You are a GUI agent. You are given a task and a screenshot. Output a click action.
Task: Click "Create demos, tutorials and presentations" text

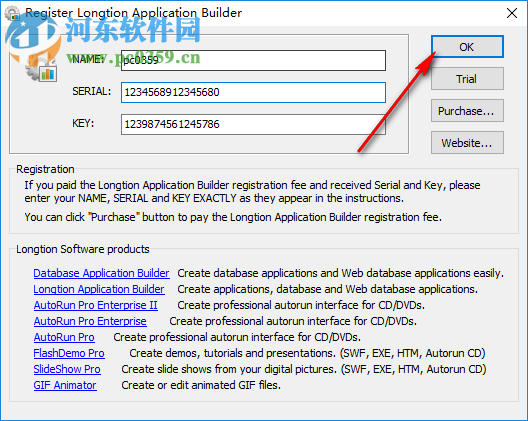pyautogui.click(x=233, y=353)
